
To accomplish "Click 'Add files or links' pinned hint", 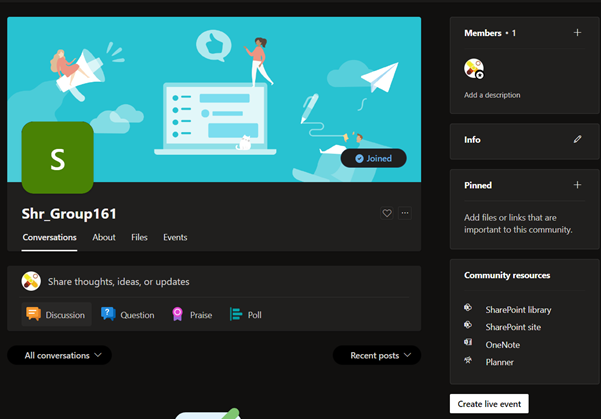I will [x=518, y=223].
